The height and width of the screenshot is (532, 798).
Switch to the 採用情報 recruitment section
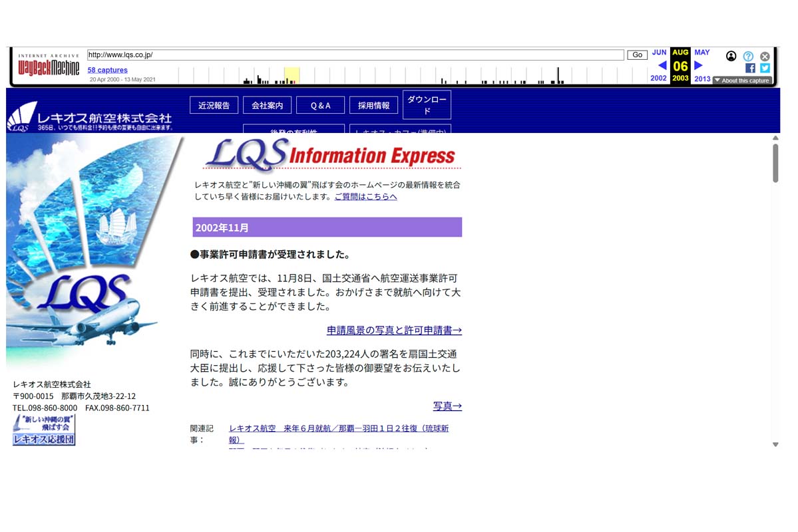coord(373,104)
